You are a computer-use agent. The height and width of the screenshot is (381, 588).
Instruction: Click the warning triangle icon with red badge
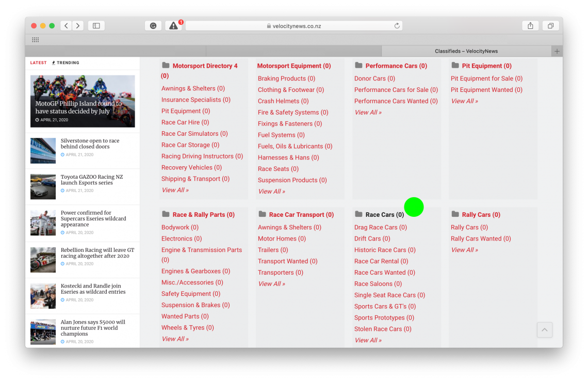tap(174, 25)
